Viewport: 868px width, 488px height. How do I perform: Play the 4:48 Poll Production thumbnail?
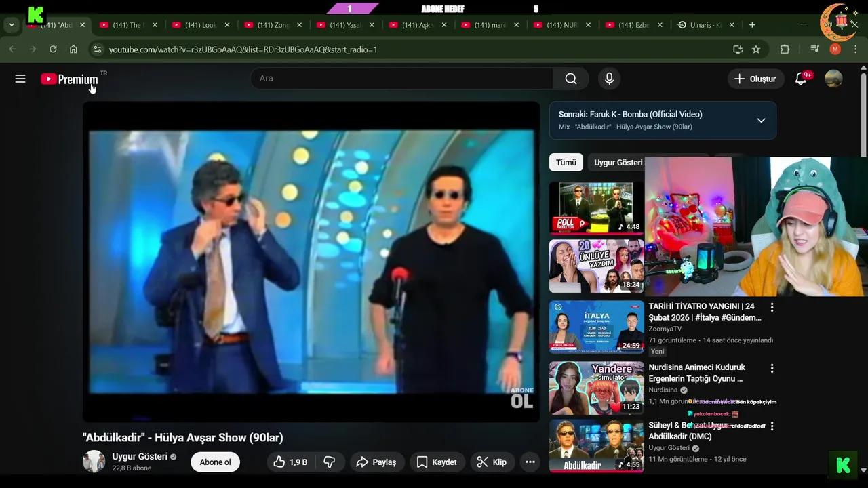(597, 207)
